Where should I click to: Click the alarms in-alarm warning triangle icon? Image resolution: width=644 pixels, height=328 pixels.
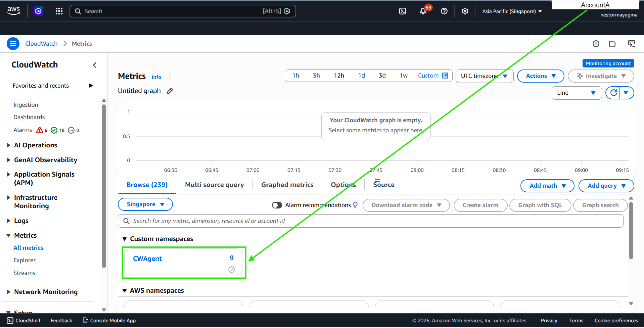click(x=40, y=130)
